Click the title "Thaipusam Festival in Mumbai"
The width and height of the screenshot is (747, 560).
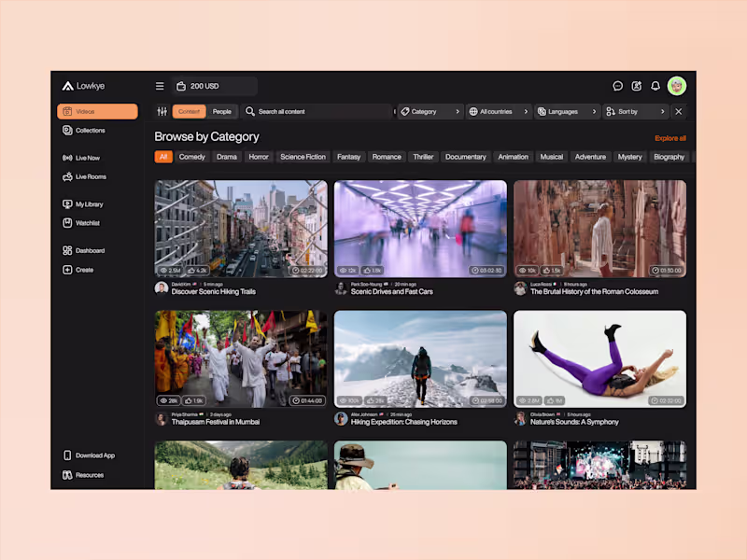point(216,423)
